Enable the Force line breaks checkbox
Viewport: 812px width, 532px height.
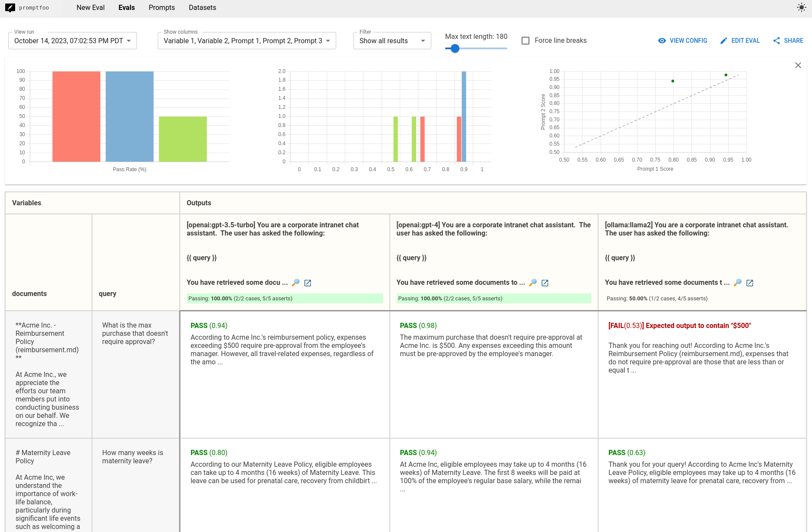coord(525,40)
